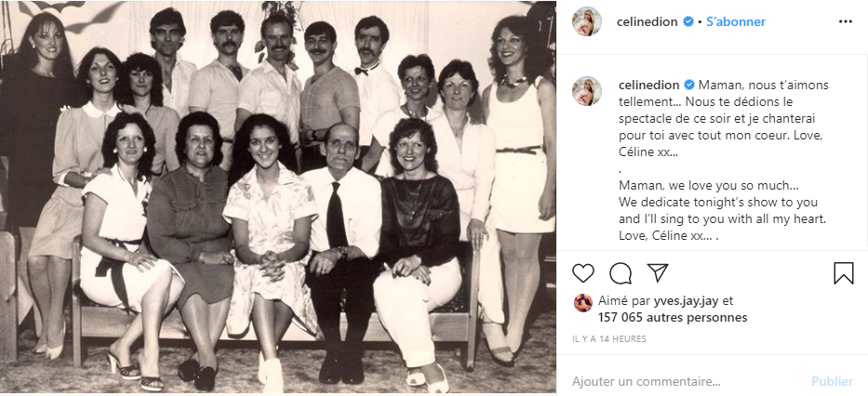Click the verified badge in the caption

[x=689, y=86]
